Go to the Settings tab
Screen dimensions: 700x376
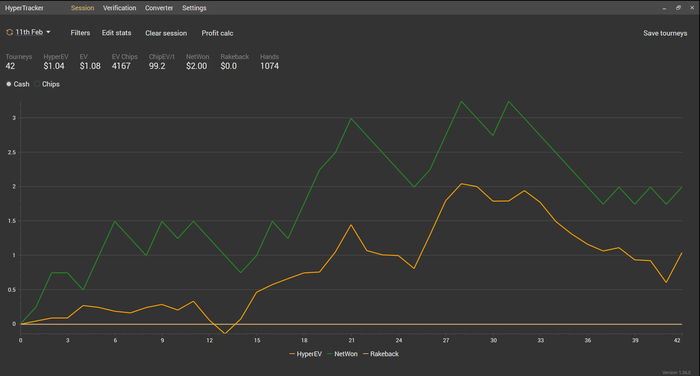pyautogui.click(x=194, y=8)
